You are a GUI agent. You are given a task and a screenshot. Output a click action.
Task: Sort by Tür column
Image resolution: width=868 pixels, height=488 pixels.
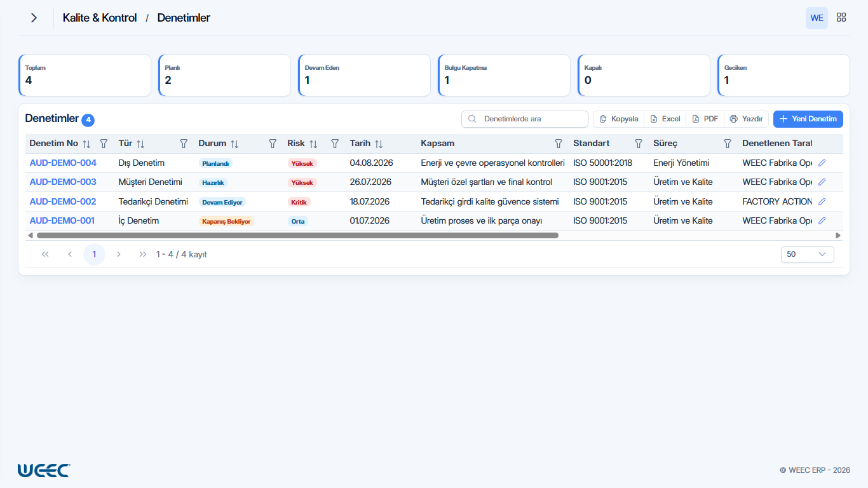[x=140, y=144]
